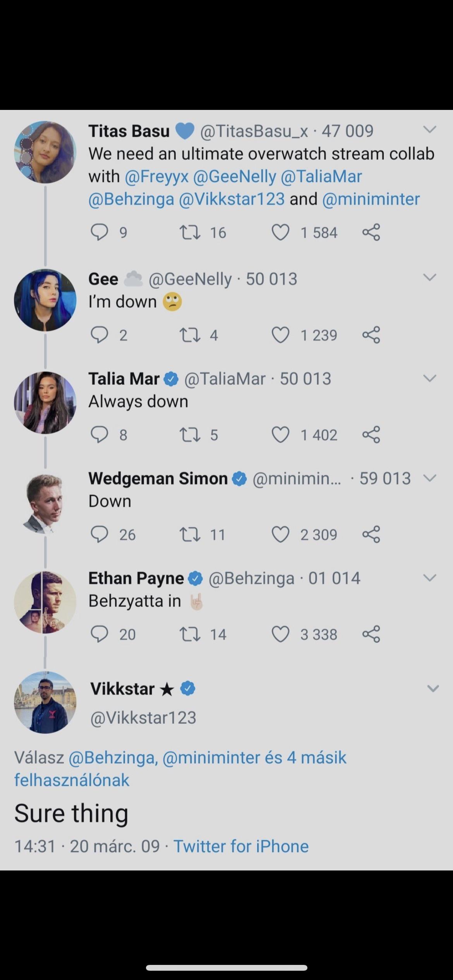This screenshot has height=980, width=453.
Task: Reply to Talia Mar's "Always down" tweet
Action: point(99,435)
